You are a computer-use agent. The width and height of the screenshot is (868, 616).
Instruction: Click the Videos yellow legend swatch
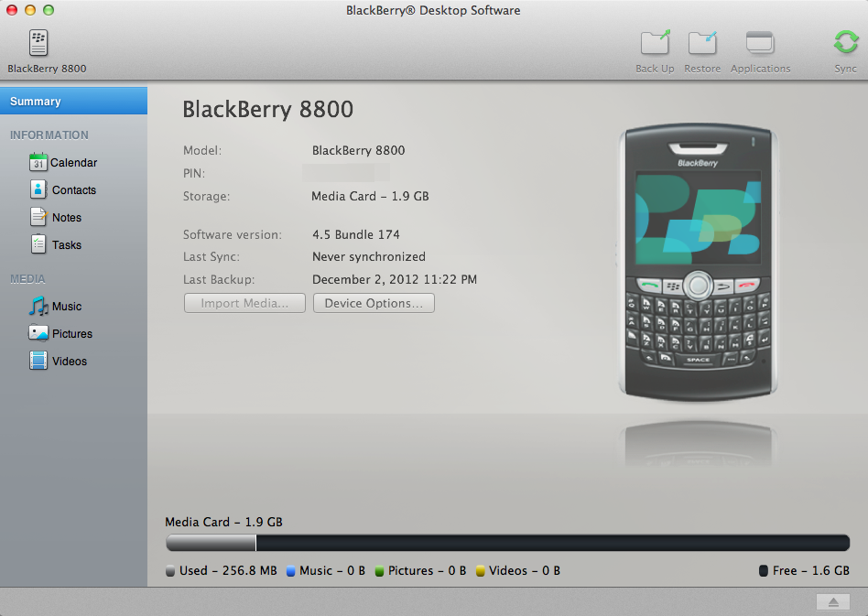pos(481,570)
